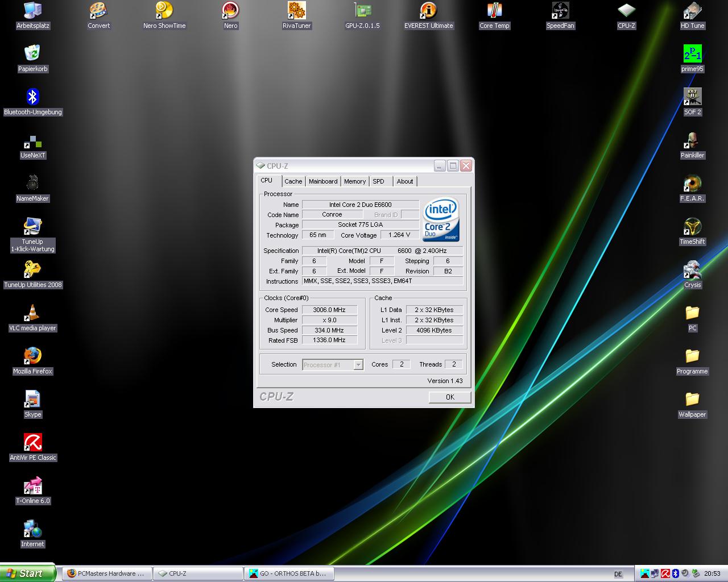Launch HD Tune desktop icon
The image size is (728, 582).
[692, 15]
